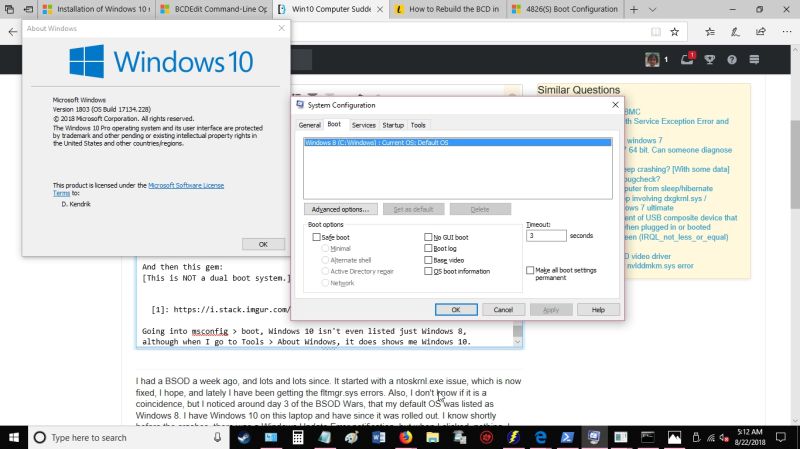The width and height of the screenshot is (800, 449).
Task: Click the trophy achievements icon
Action: pyautogui.click(x=710, y=60)
